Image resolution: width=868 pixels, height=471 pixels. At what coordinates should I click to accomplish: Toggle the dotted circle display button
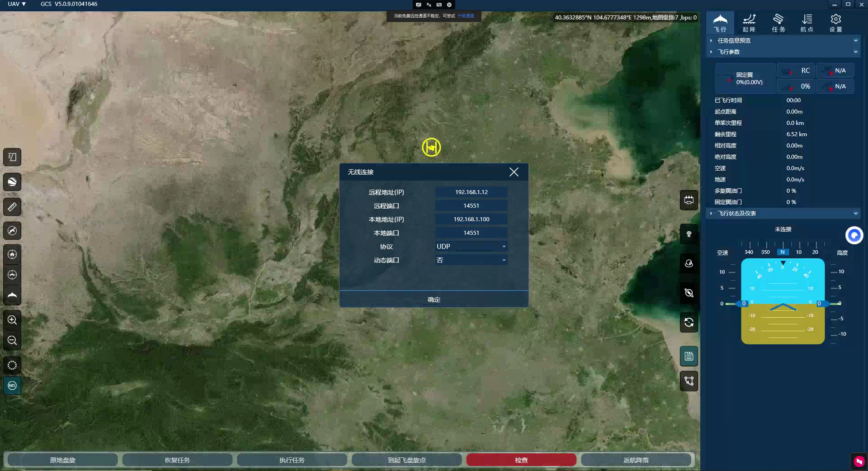tap(12, 365)
